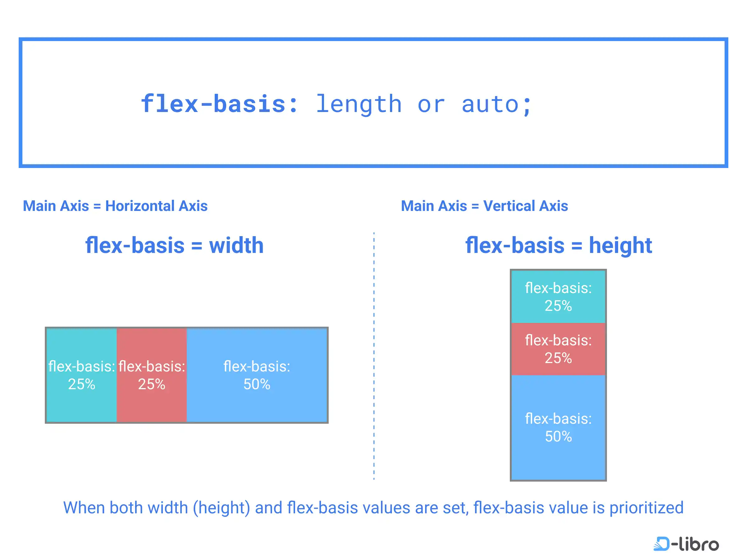This screenshot has height=560, width=747.
Task: Click the caption about flex-basis being prioritized
Action: pyautogui.click(x=373, y=507)
